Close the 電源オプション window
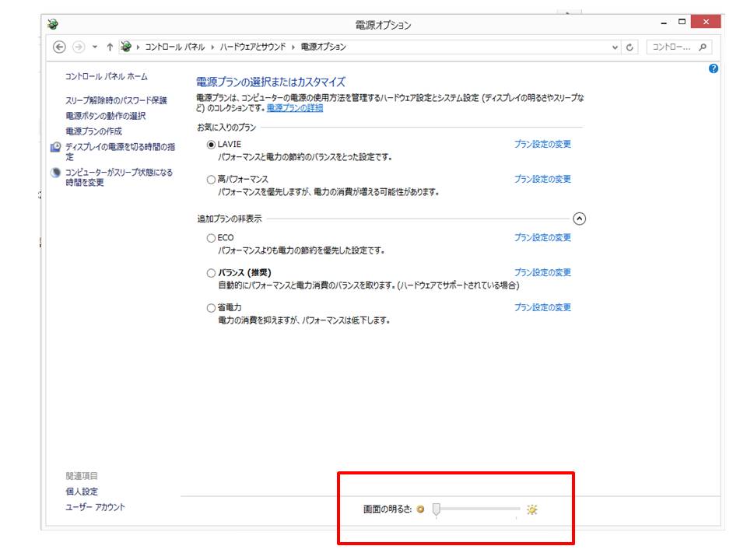Viewport: 747px width, 560px height. pyautogui.click(x=706, y=22)
